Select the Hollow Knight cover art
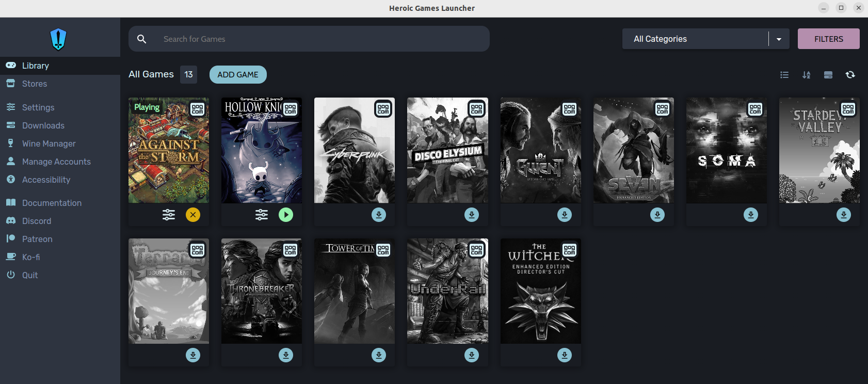The image size is (868, 384). (x=262, y=150)
